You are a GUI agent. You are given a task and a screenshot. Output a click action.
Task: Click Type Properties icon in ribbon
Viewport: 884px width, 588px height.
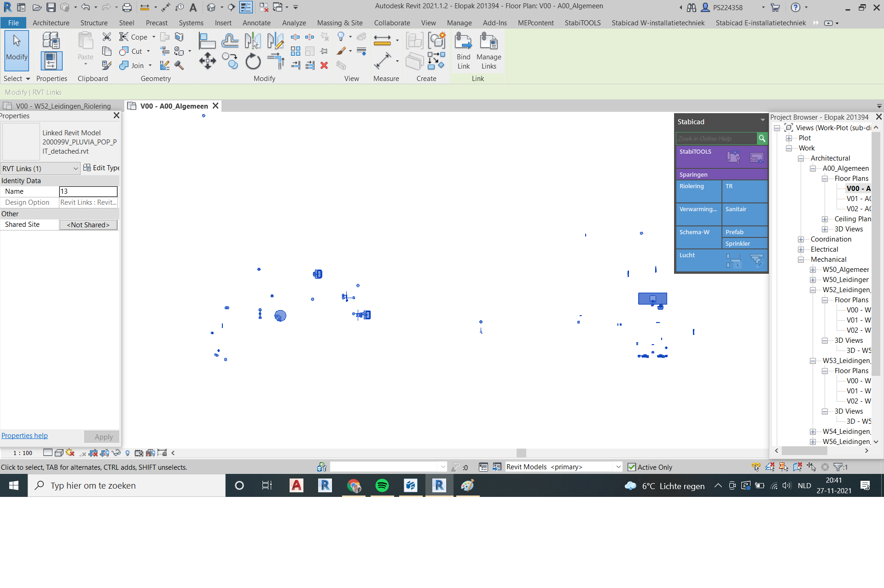(x=51, y=40)
